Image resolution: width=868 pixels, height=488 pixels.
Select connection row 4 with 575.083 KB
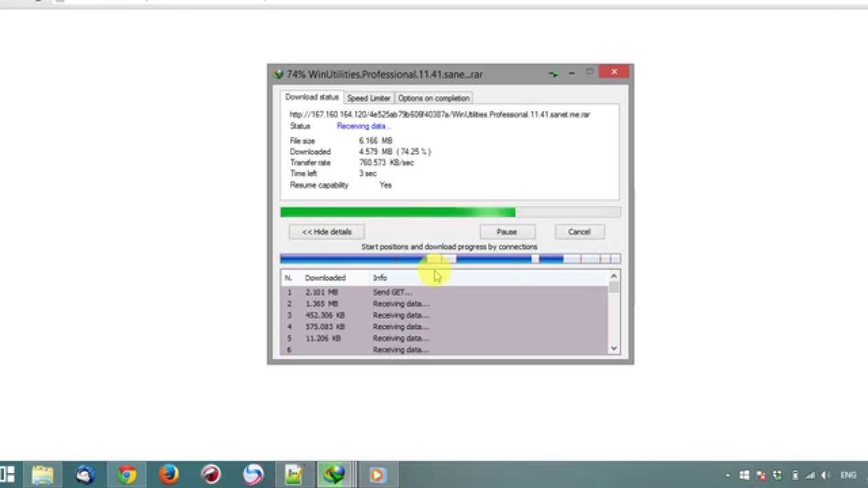pyautogui.click(x=445, y=327)
